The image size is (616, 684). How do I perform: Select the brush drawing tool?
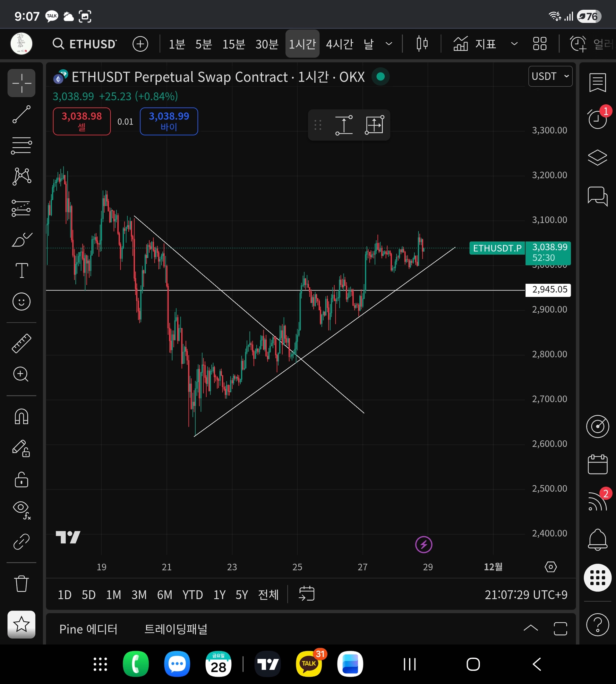21,239
